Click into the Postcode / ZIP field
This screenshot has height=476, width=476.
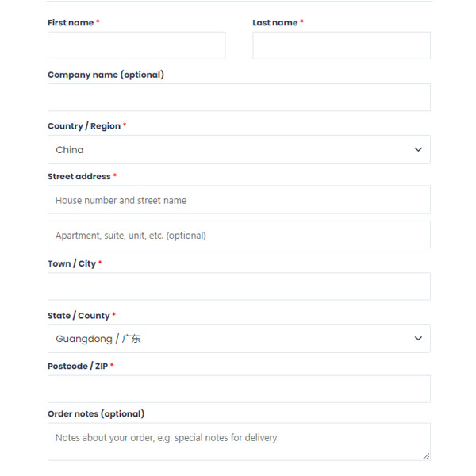coord(239,389)
